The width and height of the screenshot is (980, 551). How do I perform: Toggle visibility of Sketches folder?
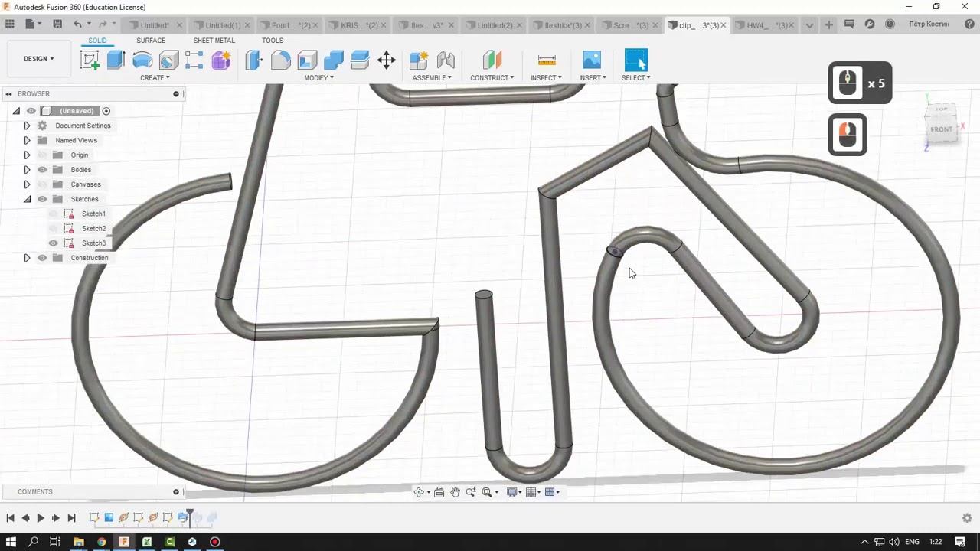point(42,199)
